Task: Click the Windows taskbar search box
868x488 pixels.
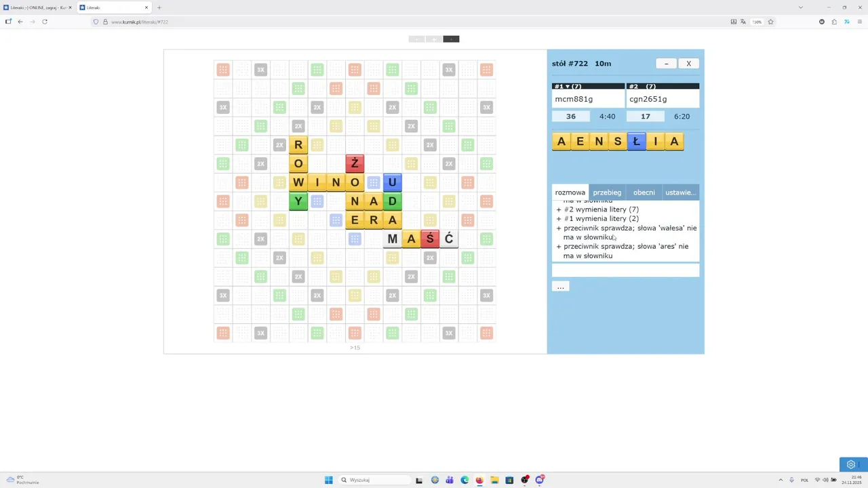Action: (374, 480)
